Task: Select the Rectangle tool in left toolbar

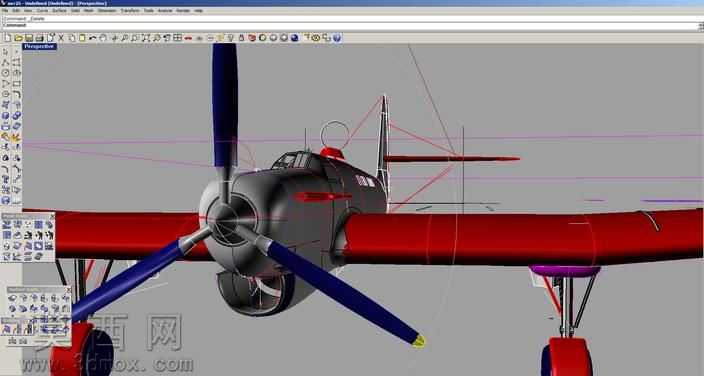Action: pos(17,84)
